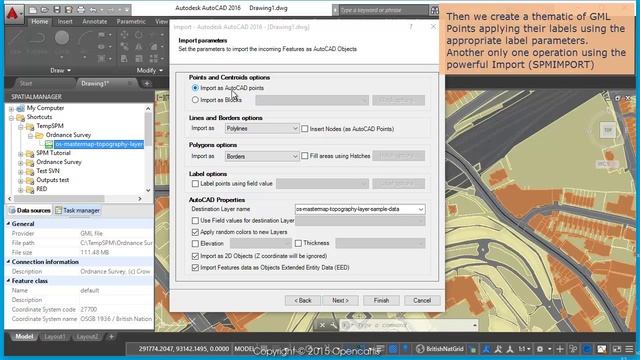Click the Clean Screen icon in status bar
Screen dimensions: 640x360
(617, 349)
